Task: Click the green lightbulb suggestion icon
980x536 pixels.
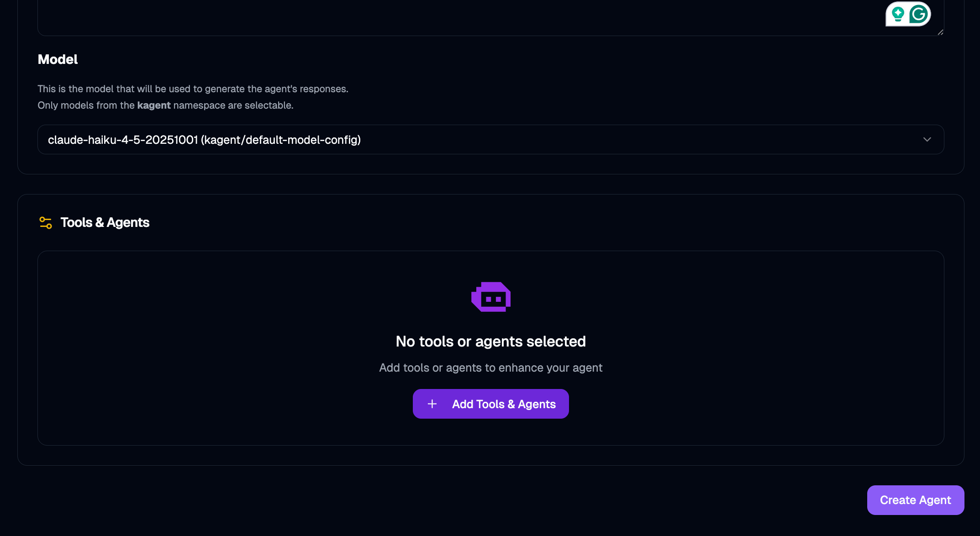Action: coord(898,14)
